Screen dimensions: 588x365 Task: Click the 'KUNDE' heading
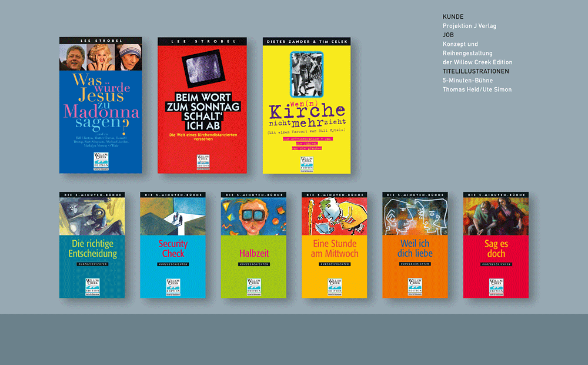click(453, 16)
